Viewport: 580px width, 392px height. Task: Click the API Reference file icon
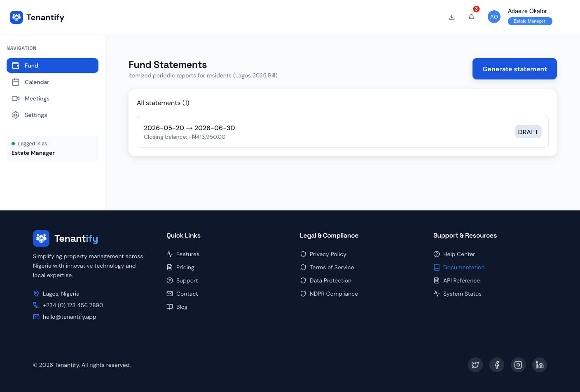point(437,280)
